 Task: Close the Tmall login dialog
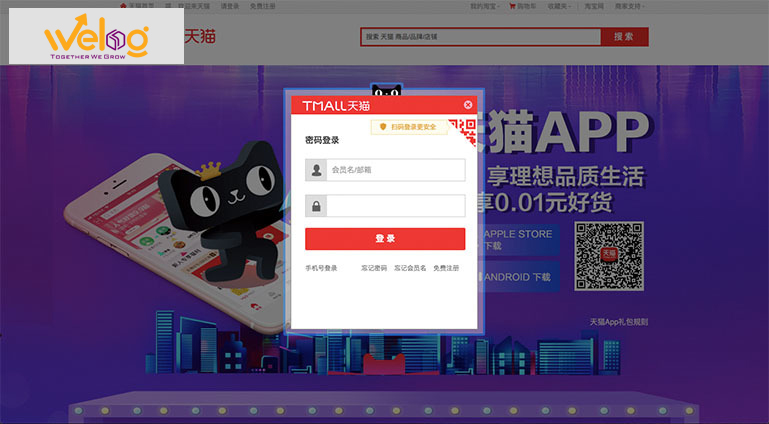[468, 104]
